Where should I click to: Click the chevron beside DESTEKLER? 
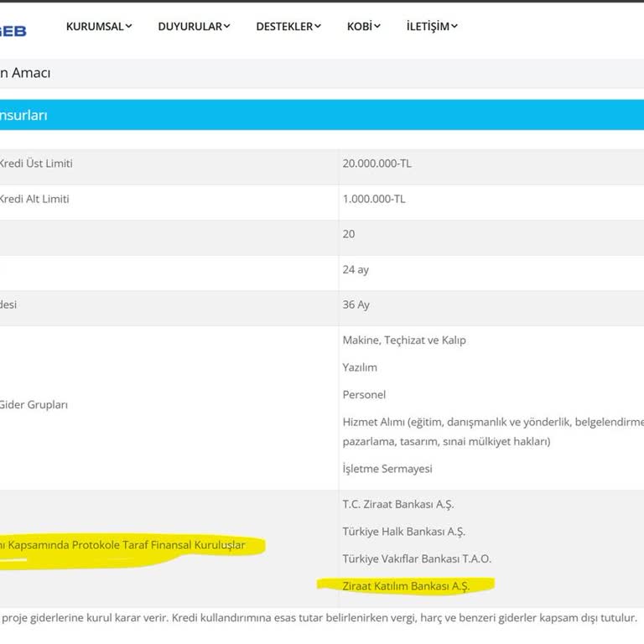(x=318, y=26)
